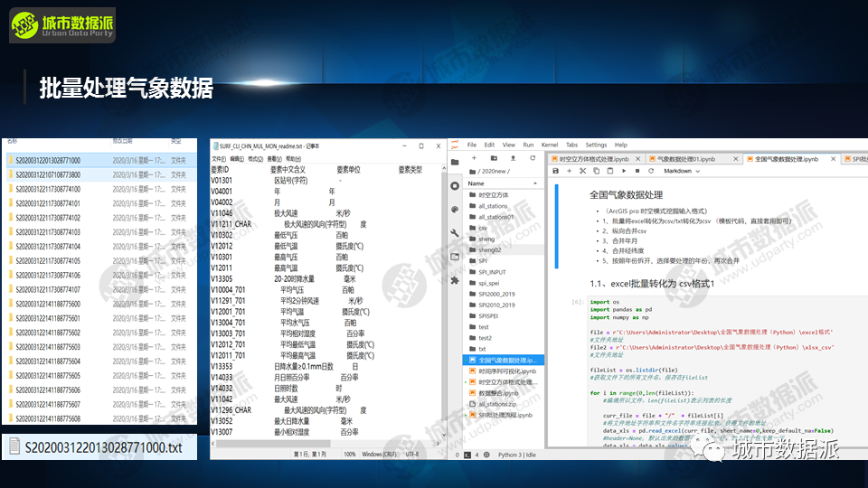Open the SPI批处理流程.ipynb notebook file
868x488 pixels.
[x=504, y=415]
